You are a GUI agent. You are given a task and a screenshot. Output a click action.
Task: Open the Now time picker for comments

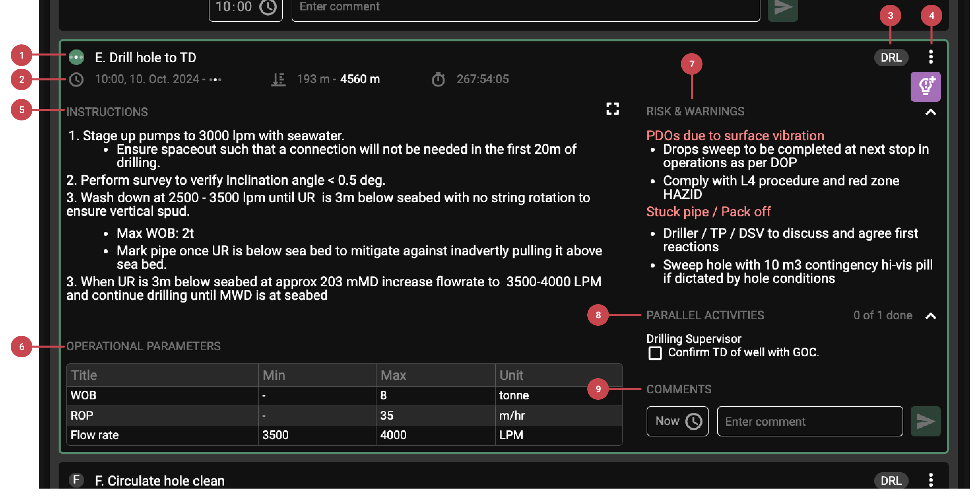[x=677, y=421]
